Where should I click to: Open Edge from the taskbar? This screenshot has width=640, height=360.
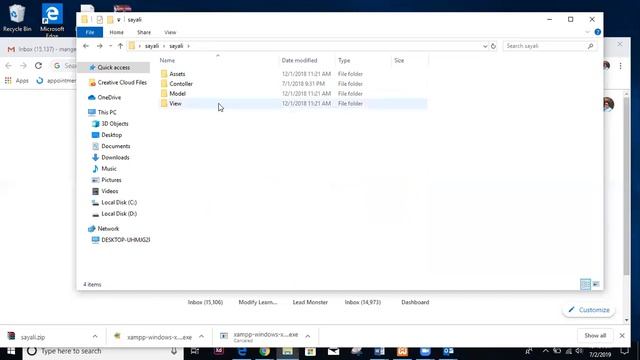(x=242, y=351)
